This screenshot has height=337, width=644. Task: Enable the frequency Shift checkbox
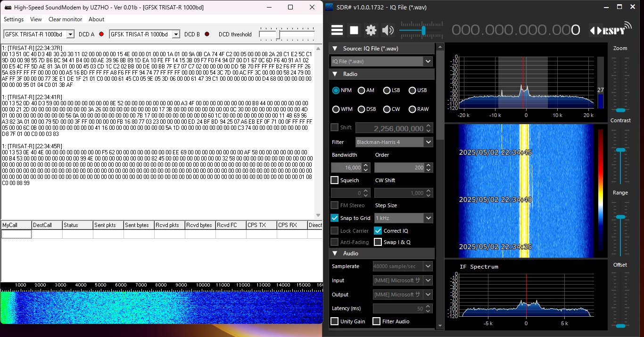pyautogui.click(x=334, y=127)
